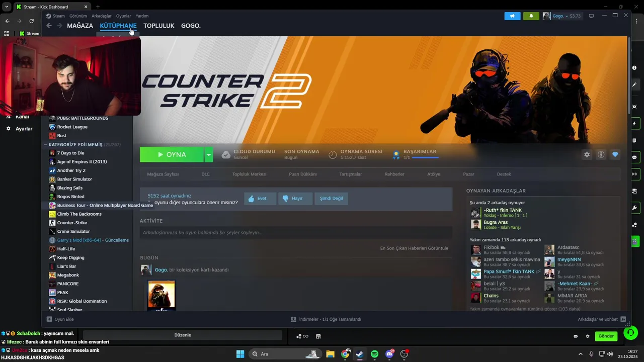Open Steam announcements megaphone button
The width and height of the screenshot is (644, 362).
click(x=512, y=16)
